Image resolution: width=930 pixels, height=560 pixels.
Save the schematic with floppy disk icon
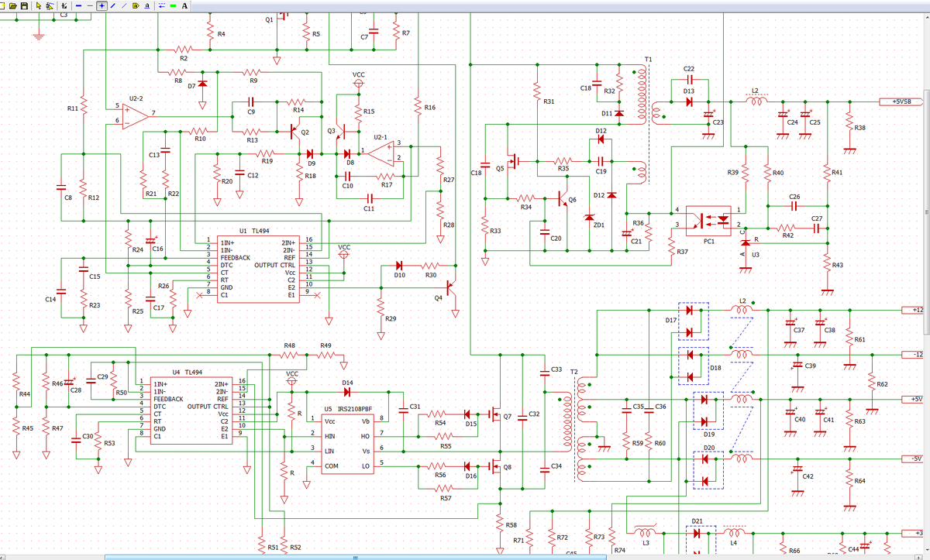click(x=24, y=5)
